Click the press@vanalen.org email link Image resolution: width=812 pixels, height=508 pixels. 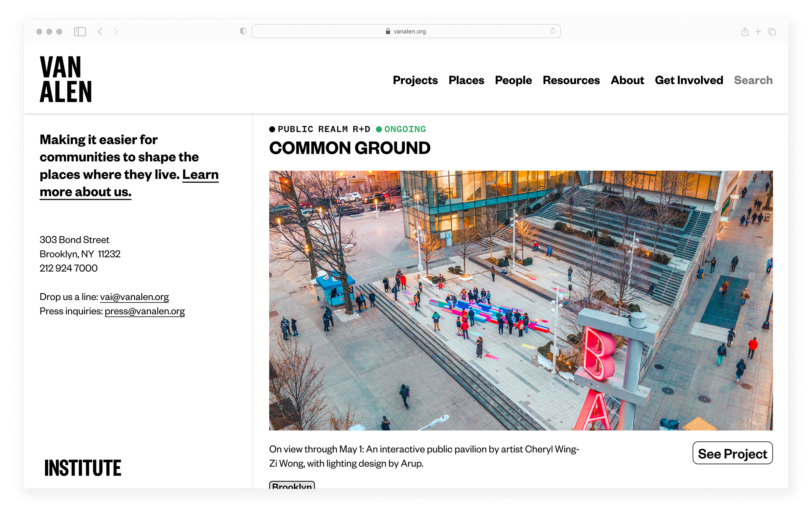click(144, 311)
